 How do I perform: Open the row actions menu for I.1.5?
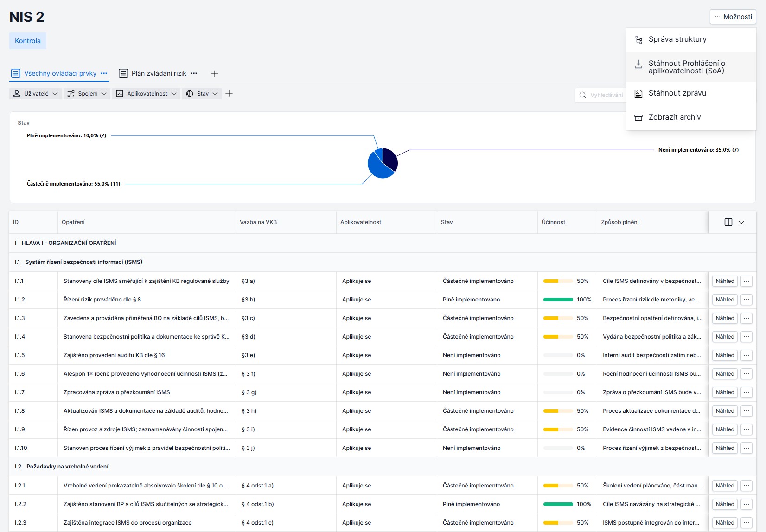pos(746,355)
